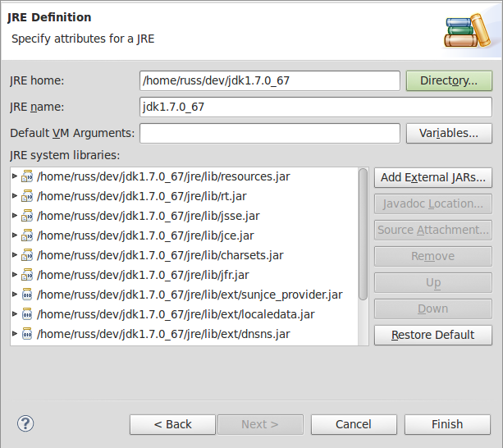Expand the jfr.jar library entry

coord(15,275)
